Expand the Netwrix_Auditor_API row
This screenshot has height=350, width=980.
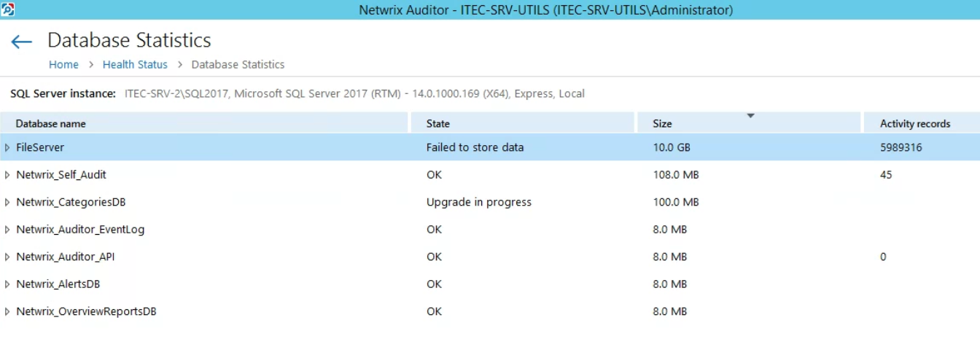7,257
